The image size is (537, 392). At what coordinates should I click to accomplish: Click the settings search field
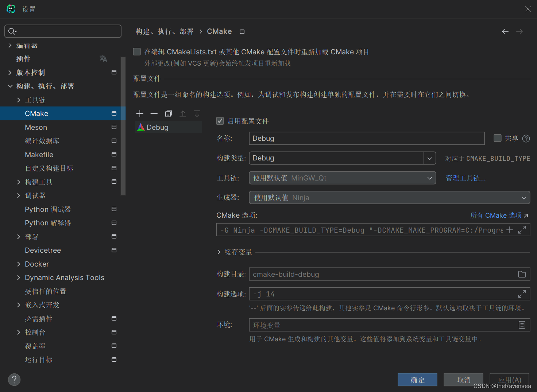click(x=63, y=31)
